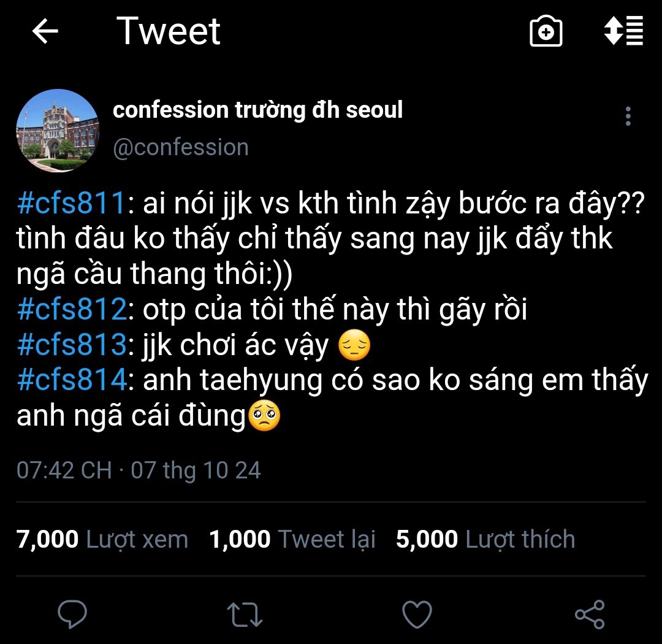This screenshot has width=662, height=644.
Task: Tap the retweet arrows icon
Action: 245,614
